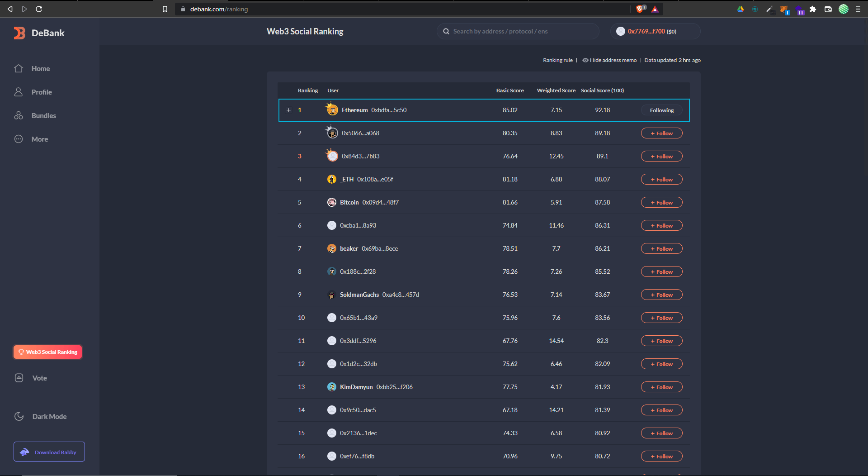This screenshot has height=476, width=868.
Task: Click Download Rabby button
Action: 49,452
